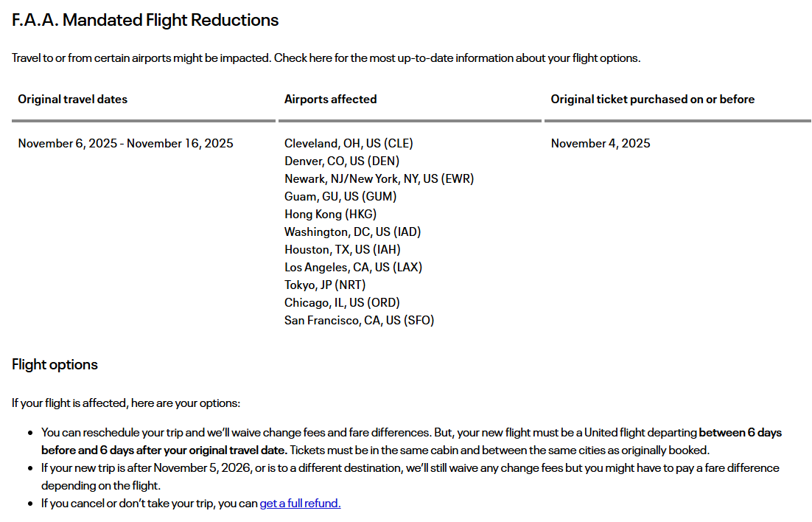
Task: Select the Denver, CO (DEN) airport entry
Action: pos(342,161)
